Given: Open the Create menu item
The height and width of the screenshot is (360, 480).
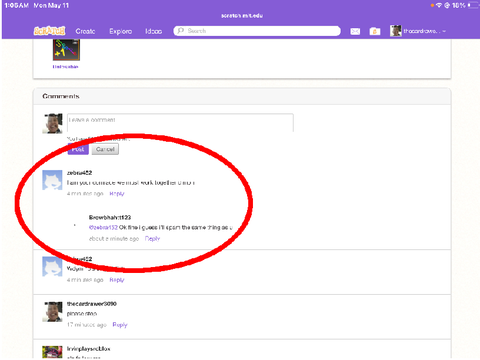Looking at the screenshot, I should [85, 31].
